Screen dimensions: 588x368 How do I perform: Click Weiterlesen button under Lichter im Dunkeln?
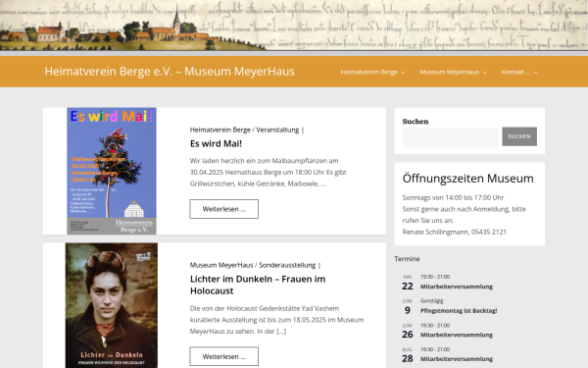coord(223,356)
